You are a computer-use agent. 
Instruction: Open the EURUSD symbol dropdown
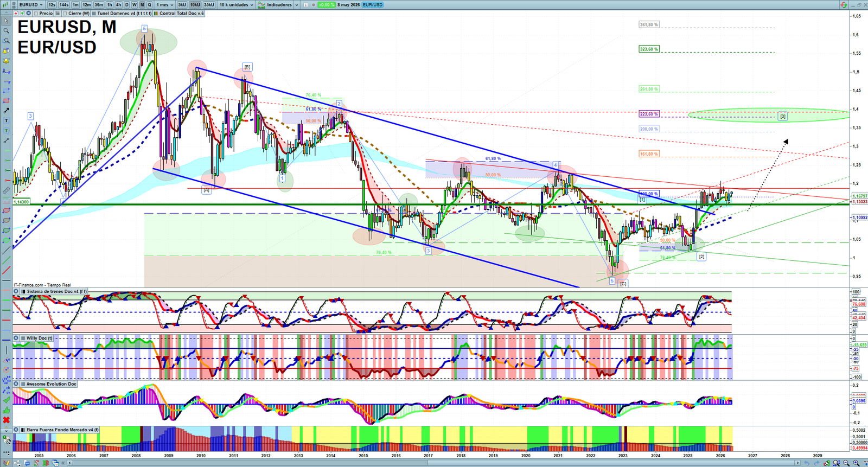pyautogui.click(x=31, y=5)
